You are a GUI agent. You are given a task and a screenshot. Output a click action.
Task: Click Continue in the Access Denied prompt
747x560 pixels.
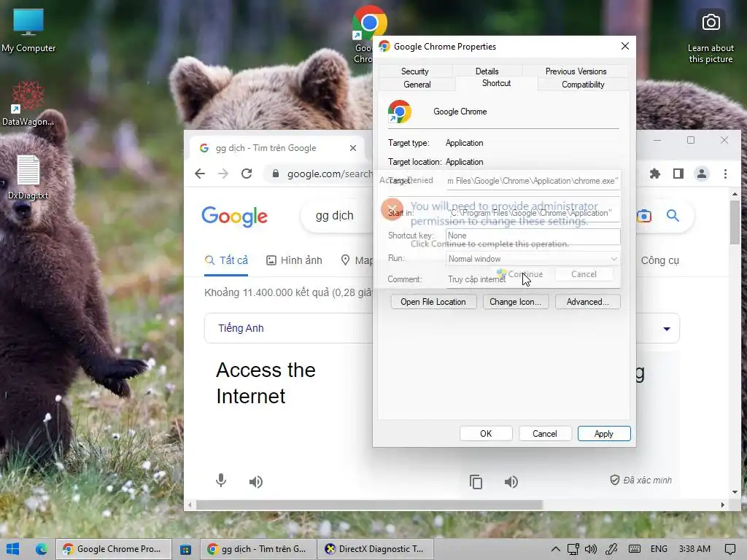(x=520, y=274)
